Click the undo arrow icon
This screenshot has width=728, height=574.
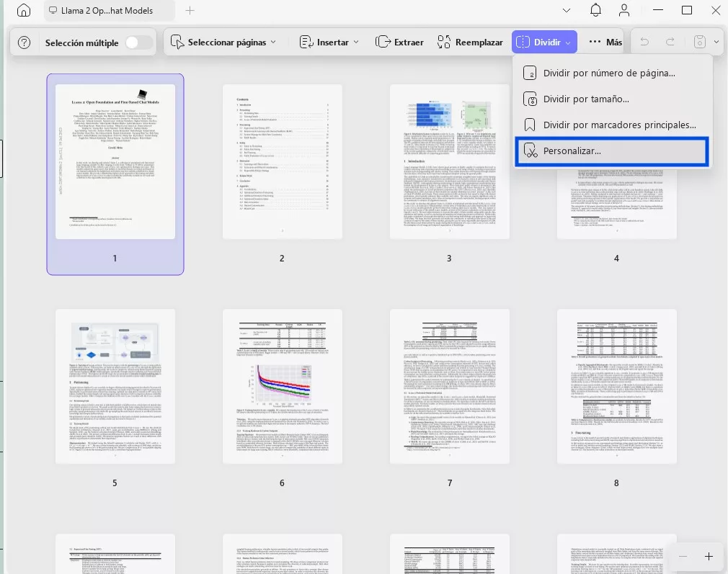(x=644, y=42)
